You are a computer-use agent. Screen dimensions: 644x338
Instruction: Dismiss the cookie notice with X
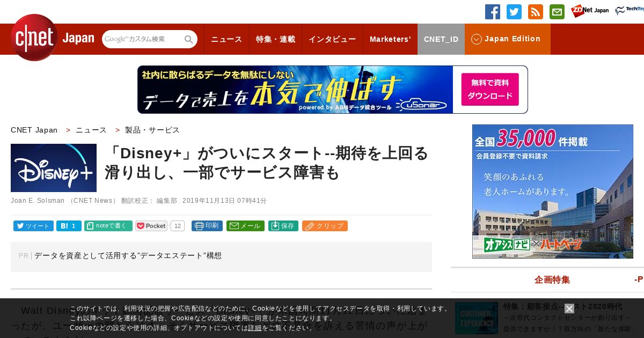pyautogui.click(x=569, y=308)
